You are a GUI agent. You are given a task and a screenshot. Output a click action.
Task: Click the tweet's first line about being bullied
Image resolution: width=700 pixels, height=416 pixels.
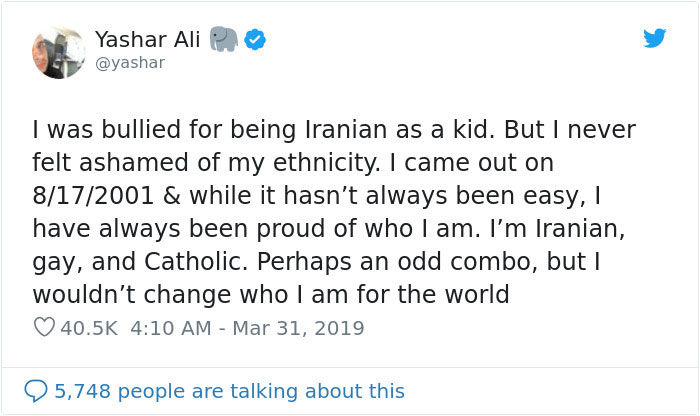pyautogui.click(x=334, y=130)
